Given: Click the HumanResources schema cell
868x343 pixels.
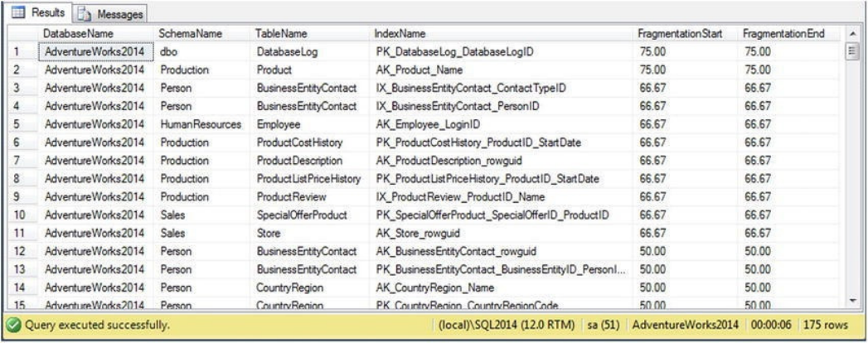Looking at the screenshot, I should [202, 124].
